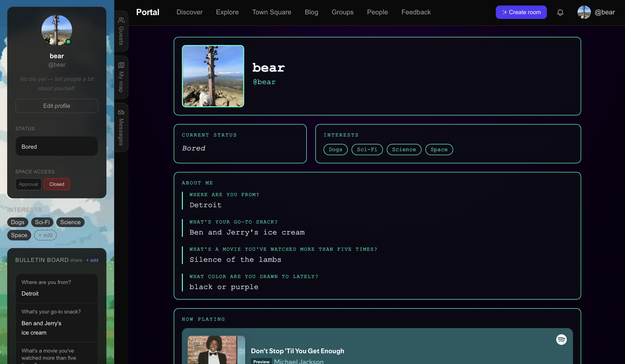Image resolution: width=625 pixels, height=364 pixels.
Task: Click the Space chip in sidebar
Action: click(x=19, y=235)
